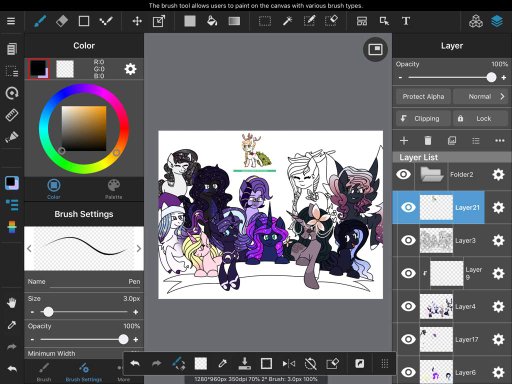
Task: Choose the Magic Wand selection tool
Action: pyautogui.click(x=287, y=21)
